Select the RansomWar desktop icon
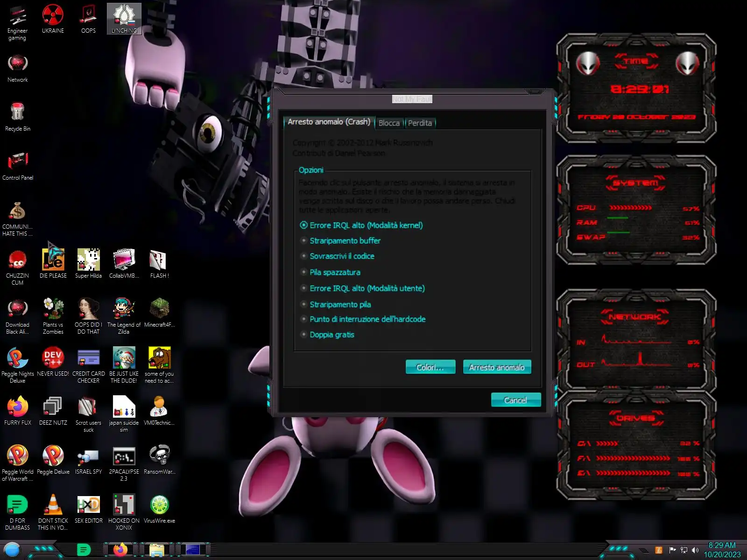 [x=159, y=460]
